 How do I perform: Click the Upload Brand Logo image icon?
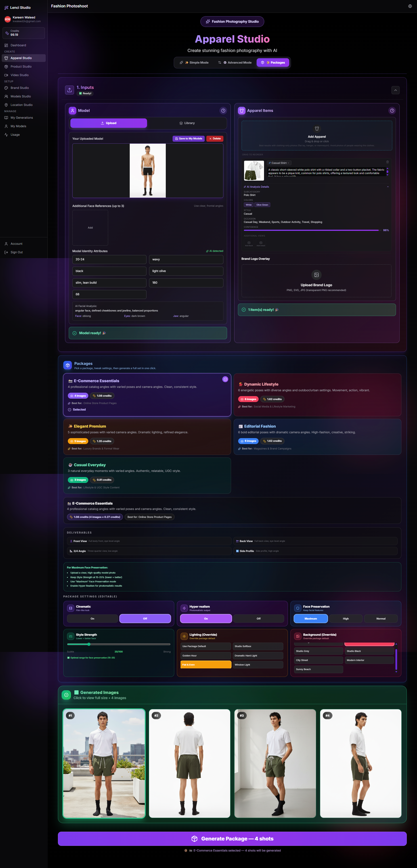(x=316, y=275)
